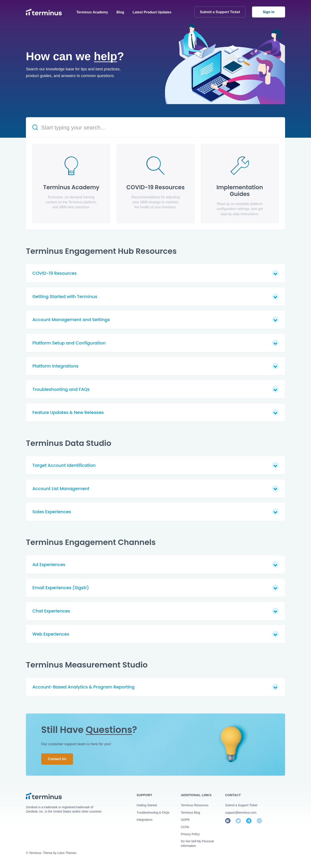Expand Troubleshooting and FAQs chevron
Screen dimensions: 311x868
coord(275,390)
